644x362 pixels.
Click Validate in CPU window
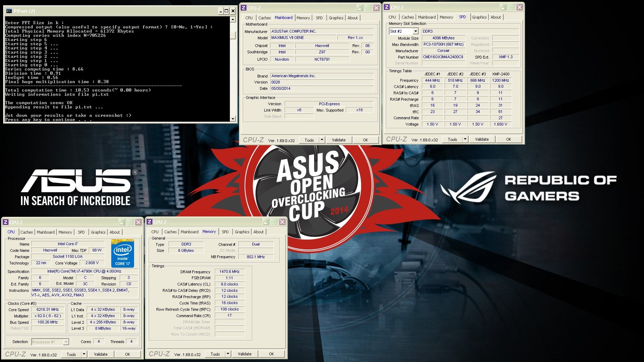[101, 354]
